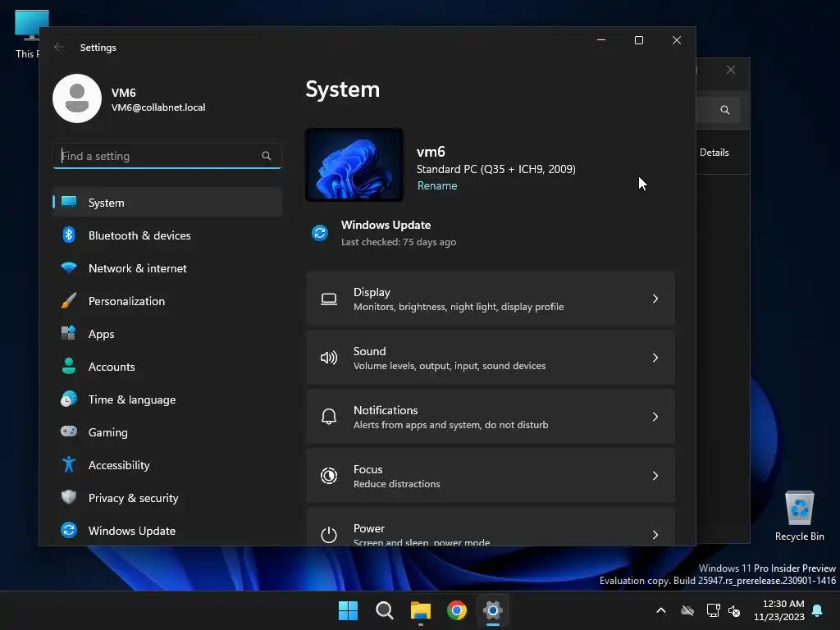This screenshot has height=630, width=840.
Task: Open the Recycle Bin desktop icon
Action: [799, 515]
